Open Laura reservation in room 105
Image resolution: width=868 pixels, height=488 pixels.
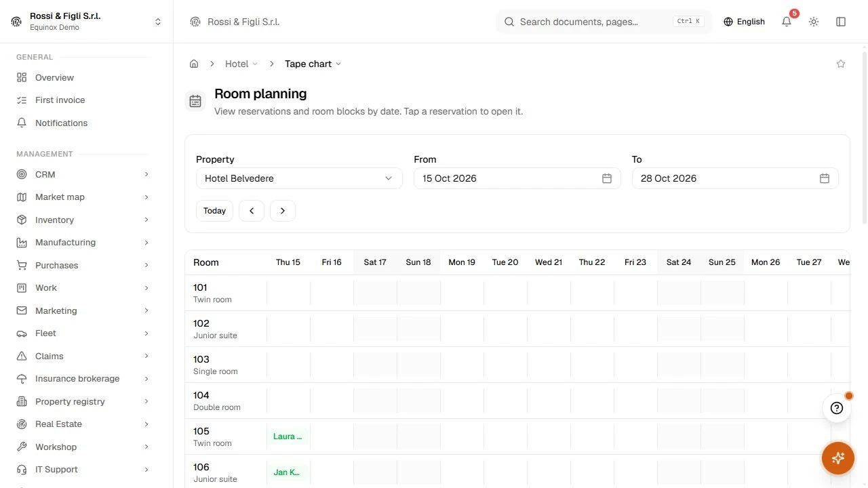tap(288, 436)
